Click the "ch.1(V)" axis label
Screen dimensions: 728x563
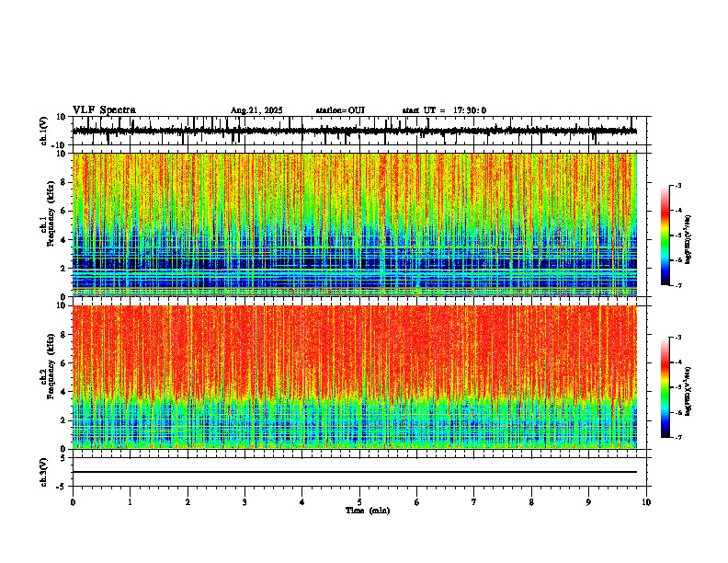pyautogui.click(x=44, y=131)
